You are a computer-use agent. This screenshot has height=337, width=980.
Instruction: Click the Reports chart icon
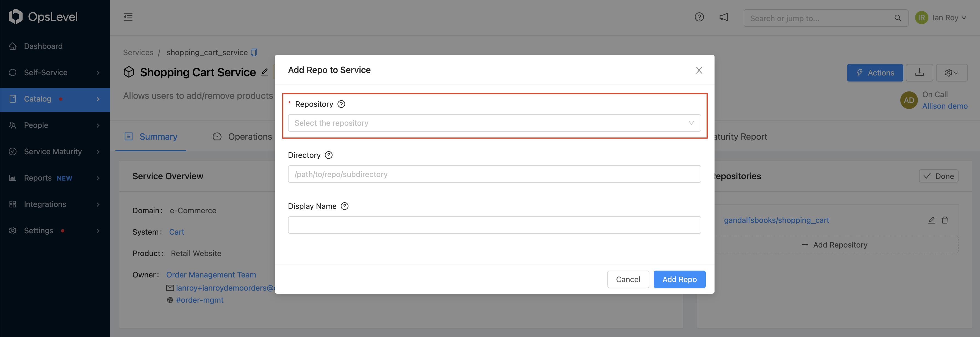13,178
